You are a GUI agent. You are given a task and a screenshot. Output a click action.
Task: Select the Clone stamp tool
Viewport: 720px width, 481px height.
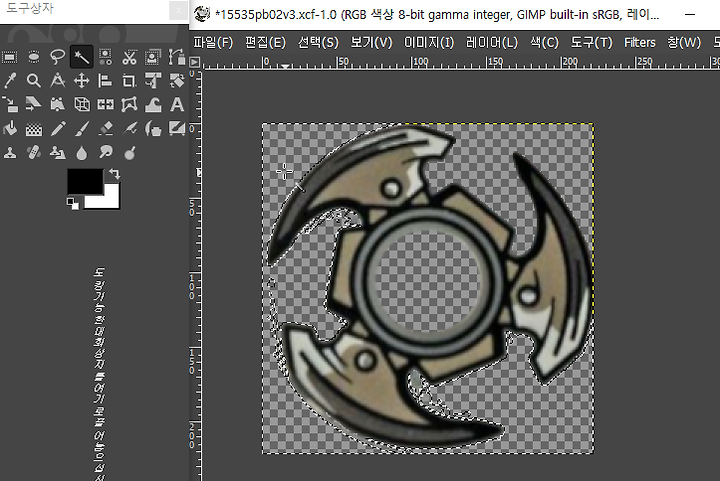pos(10,152)
